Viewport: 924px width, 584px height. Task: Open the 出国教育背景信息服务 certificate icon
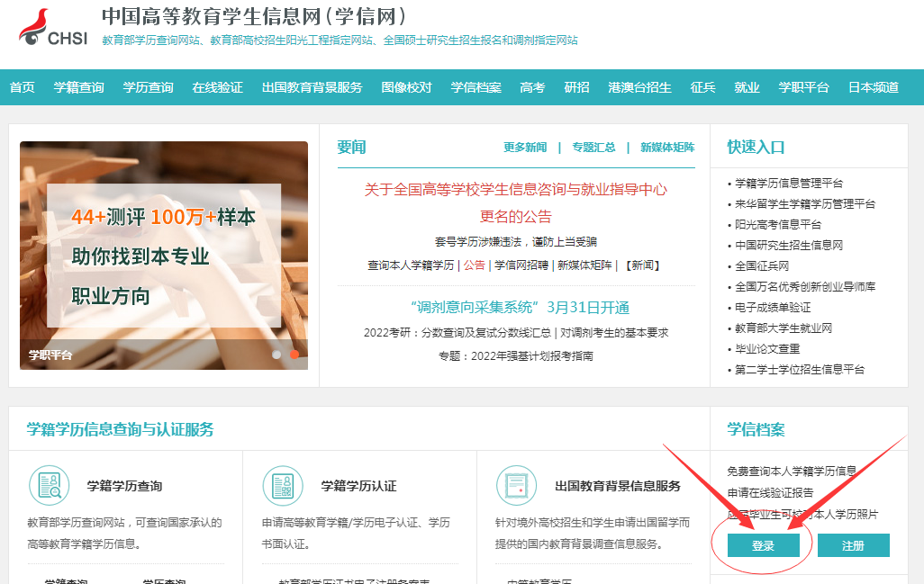[x=517, y=486]
